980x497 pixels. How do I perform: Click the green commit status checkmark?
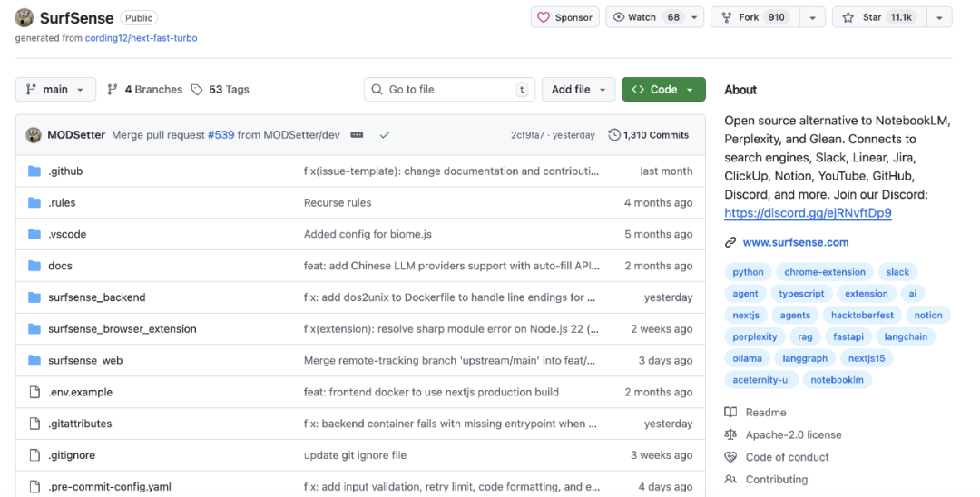(x=385, y=135)
